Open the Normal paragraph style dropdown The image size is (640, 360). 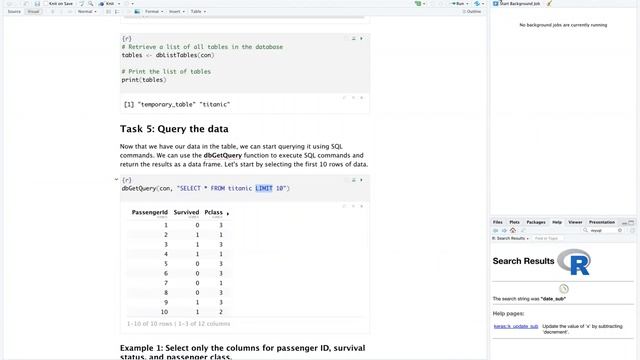tap(87, 11)
